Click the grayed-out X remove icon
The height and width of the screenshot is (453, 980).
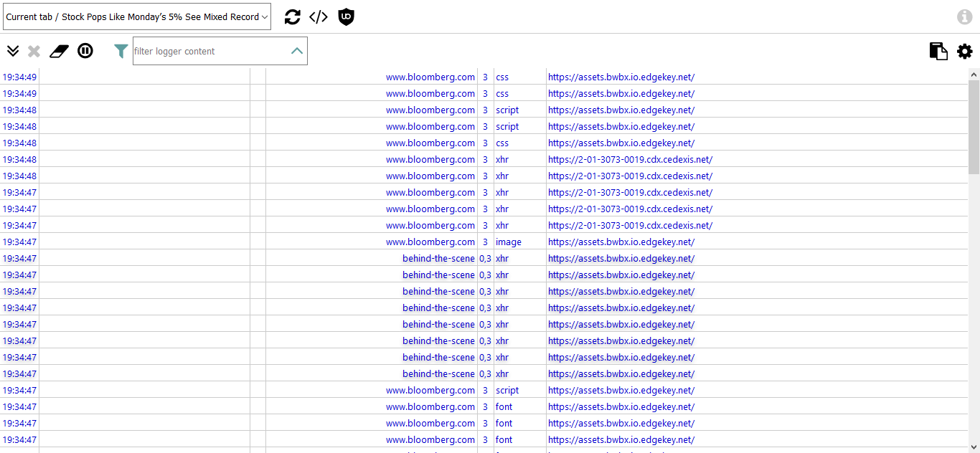34,51
